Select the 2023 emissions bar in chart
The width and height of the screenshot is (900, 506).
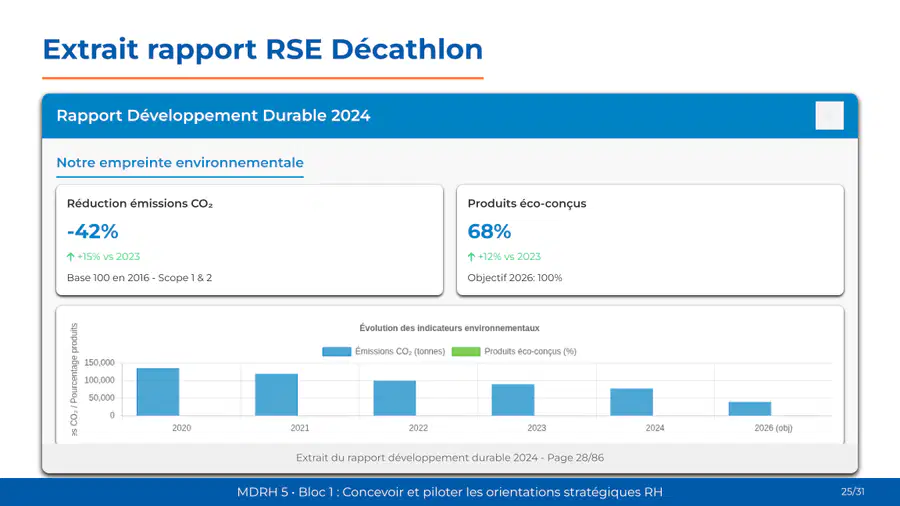tap(513, 400)
